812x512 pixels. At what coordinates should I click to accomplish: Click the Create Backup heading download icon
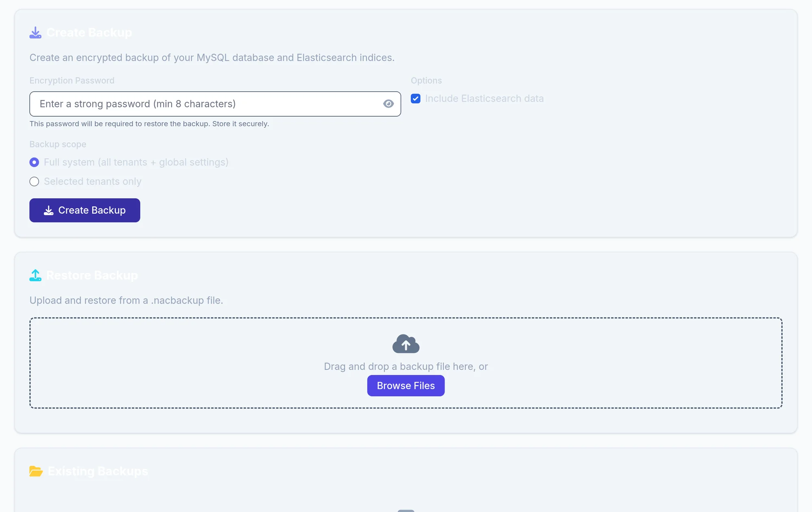[35, 33]
